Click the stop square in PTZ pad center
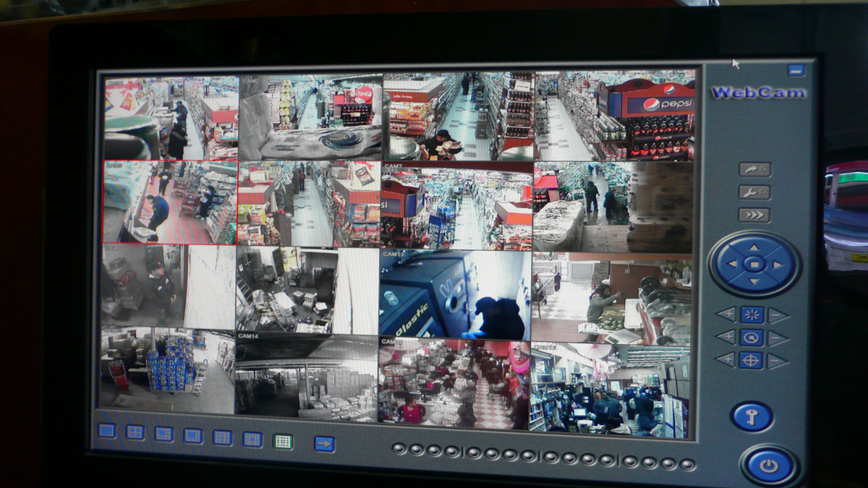 click(754, 265)
